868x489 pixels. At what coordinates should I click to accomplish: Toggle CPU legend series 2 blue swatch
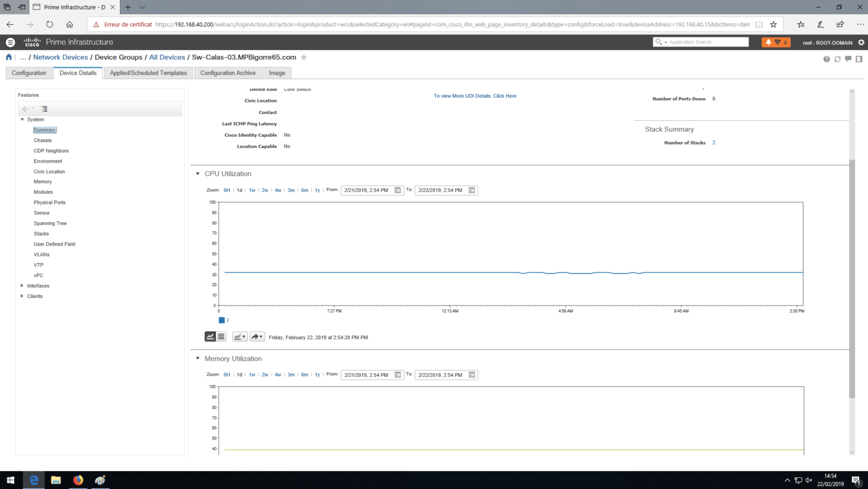(x=222, y=320)
